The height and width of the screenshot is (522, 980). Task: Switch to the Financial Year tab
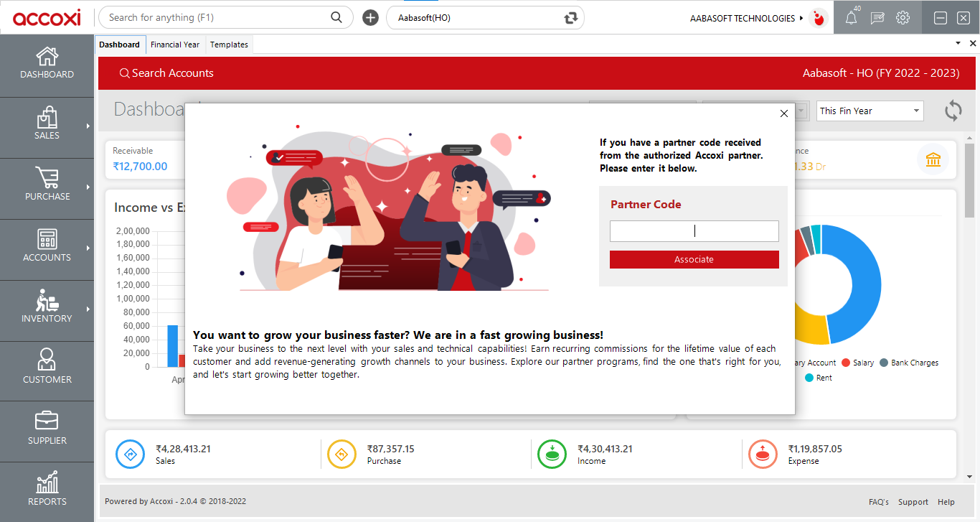tap(175, 45)
